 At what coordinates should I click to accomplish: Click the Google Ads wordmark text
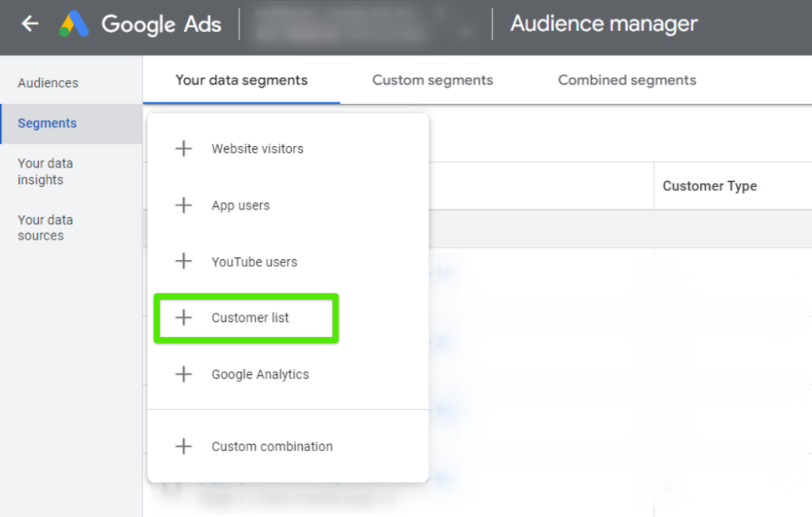point(161,25)
